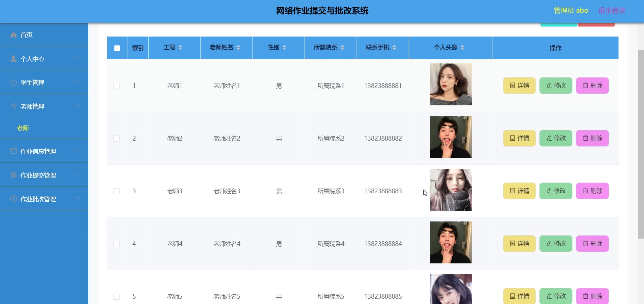Select the clock icon beside 作业批改管理
This screenshot has width=644, height=304.
[13, 199]
